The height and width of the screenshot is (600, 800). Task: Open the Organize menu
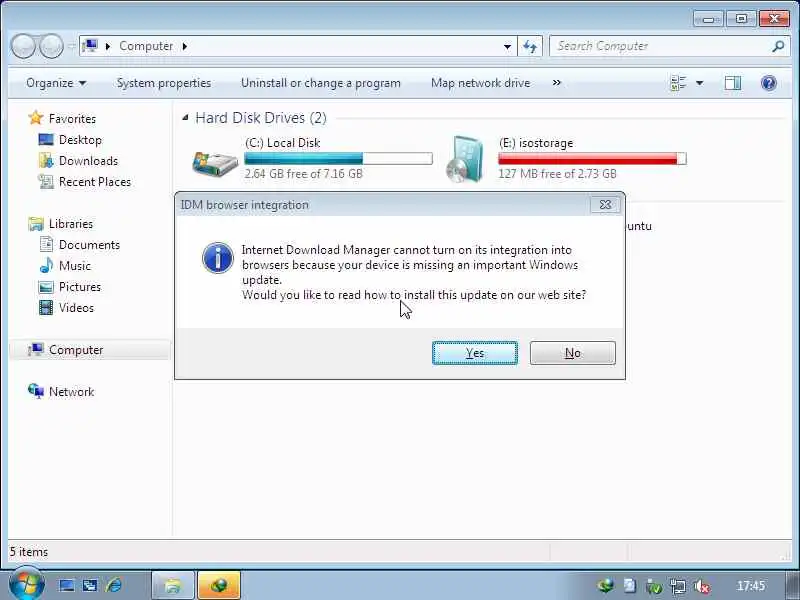tap(56, 83)
